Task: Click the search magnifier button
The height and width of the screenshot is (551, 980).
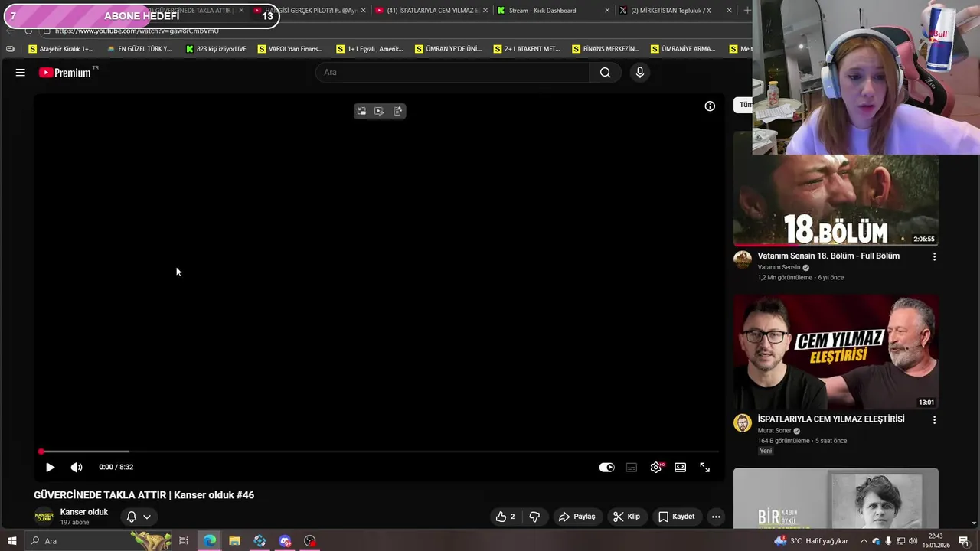Action: pyautogui.click(x=605, y=73)
